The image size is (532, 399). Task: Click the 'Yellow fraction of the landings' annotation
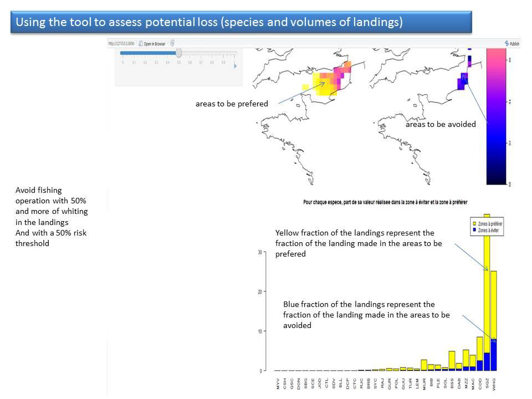point(359,243)
